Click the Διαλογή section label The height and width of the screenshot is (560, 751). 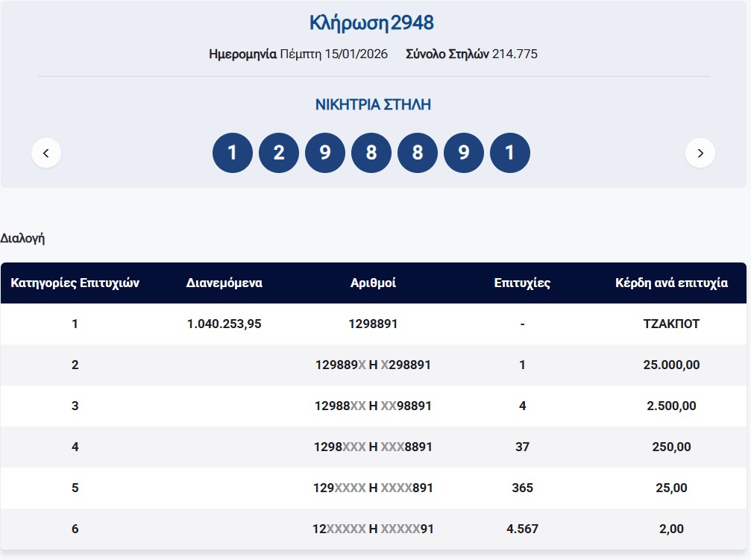[x=23, y=239]
